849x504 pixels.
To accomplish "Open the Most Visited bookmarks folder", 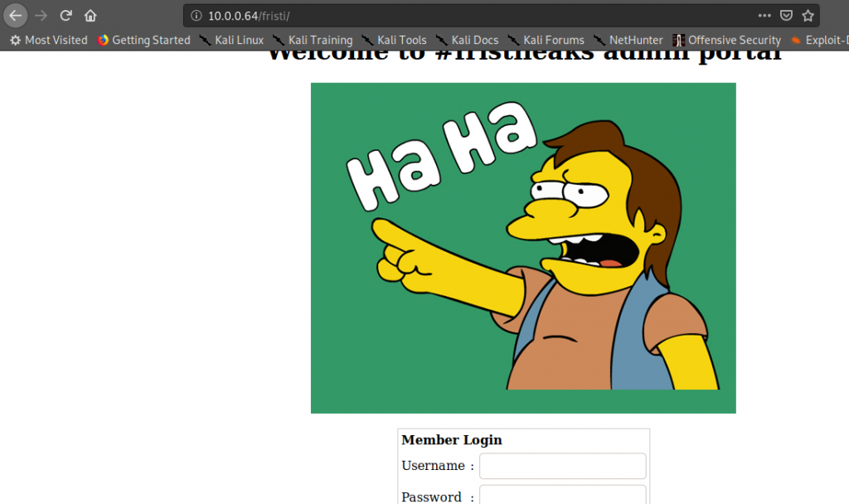I will pyautogui.click(x=48, y=40).
